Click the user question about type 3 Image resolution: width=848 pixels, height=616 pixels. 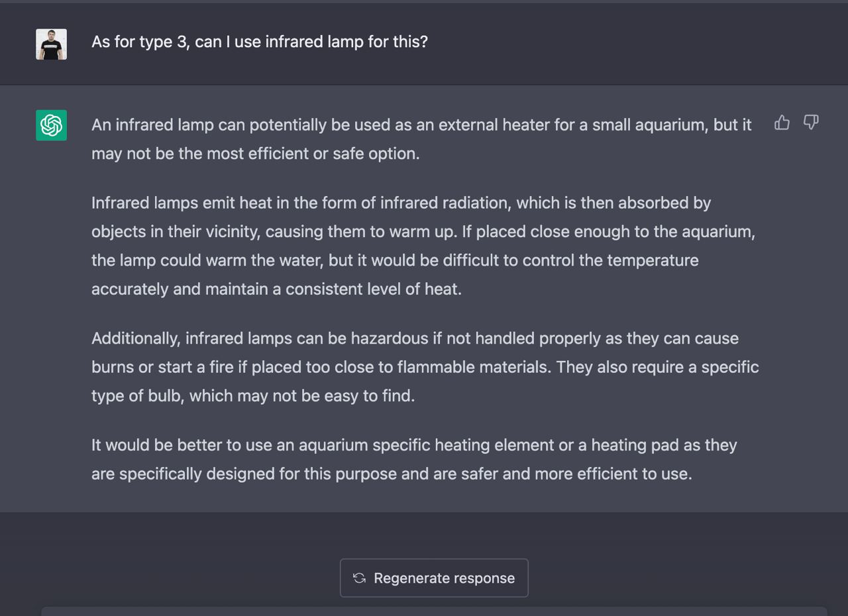point(259,42)
